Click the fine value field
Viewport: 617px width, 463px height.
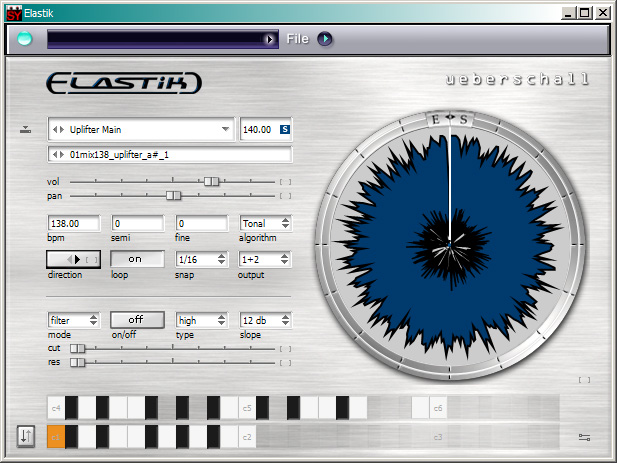(x=201, y=223)
